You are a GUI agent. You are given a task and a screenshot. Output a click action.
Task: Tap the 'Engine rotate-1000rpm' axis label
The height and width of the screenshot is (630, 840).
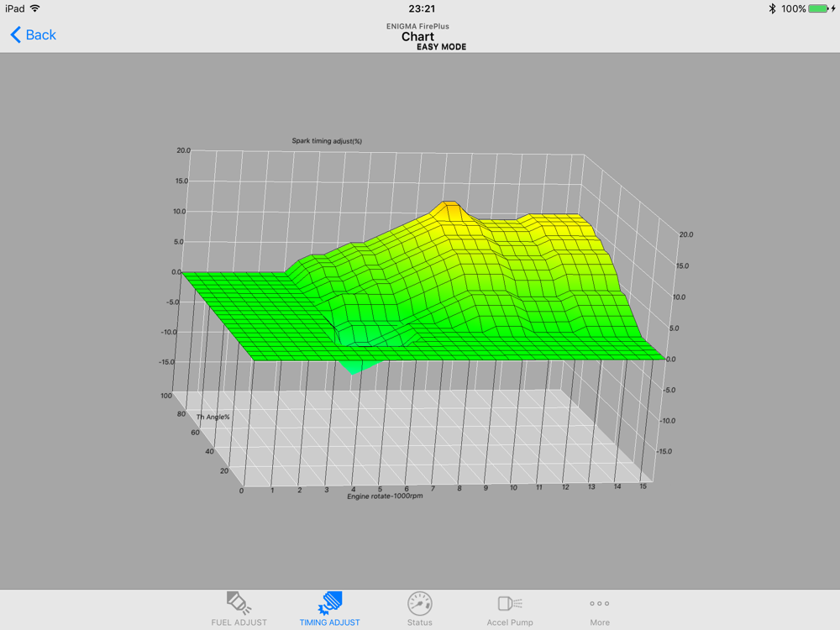click(x=385, y=496)
